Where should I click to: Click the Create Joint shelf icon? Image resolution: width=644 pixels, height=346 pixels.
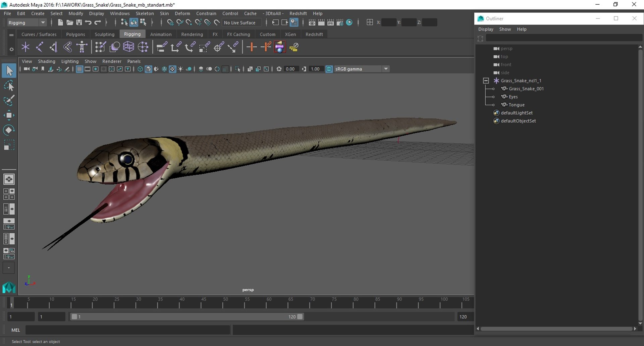(40, 47)
